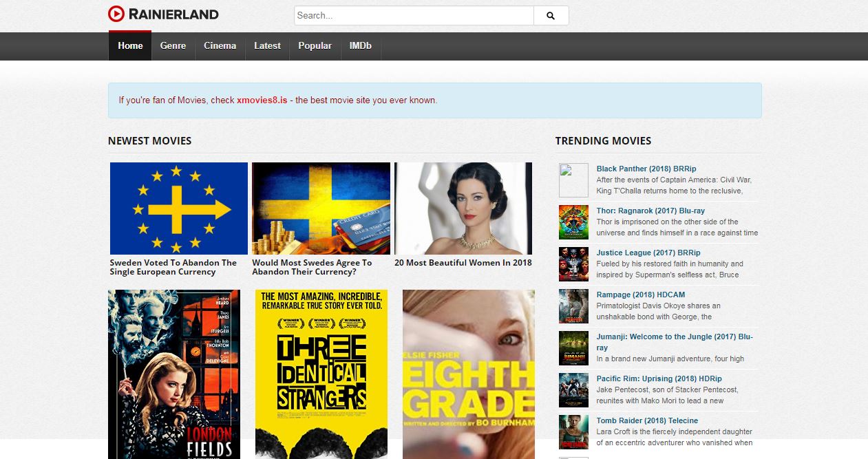Open Jumanji: Welcome to the Jungle link
This screenshot has width=868, height=459.
(x=675, y=342)
